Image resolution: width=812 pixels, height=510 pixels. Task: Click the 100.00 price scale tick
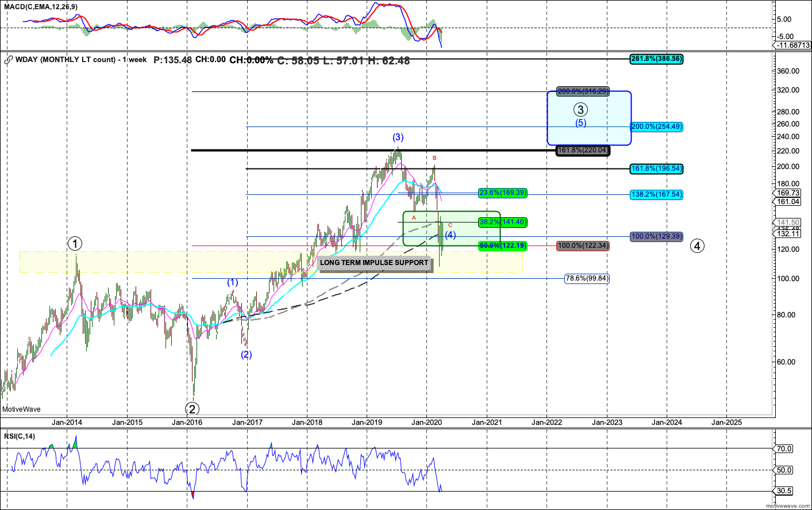[x=788, y=278]
